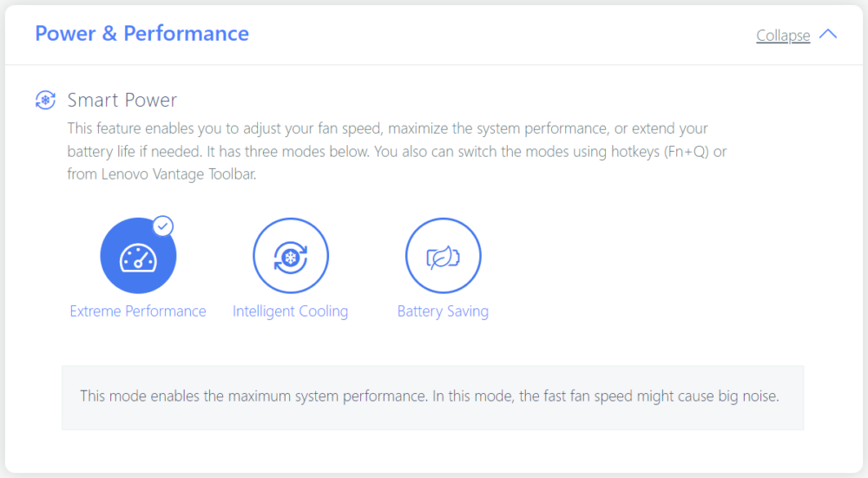Collapse the section using the chevron arrow

pos(828,35)
